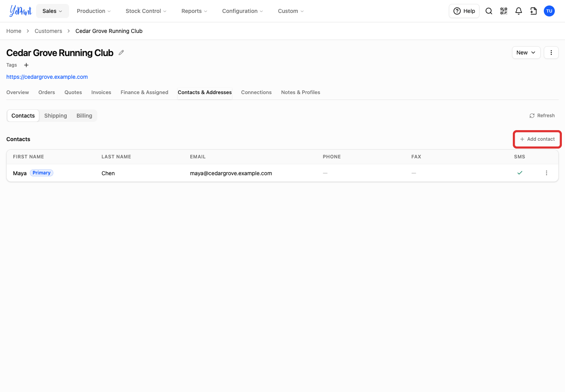The width and height of the screenshot is (565, 392).
Task: Switch to Notes & Profiles tab
Action: (301, 93)
